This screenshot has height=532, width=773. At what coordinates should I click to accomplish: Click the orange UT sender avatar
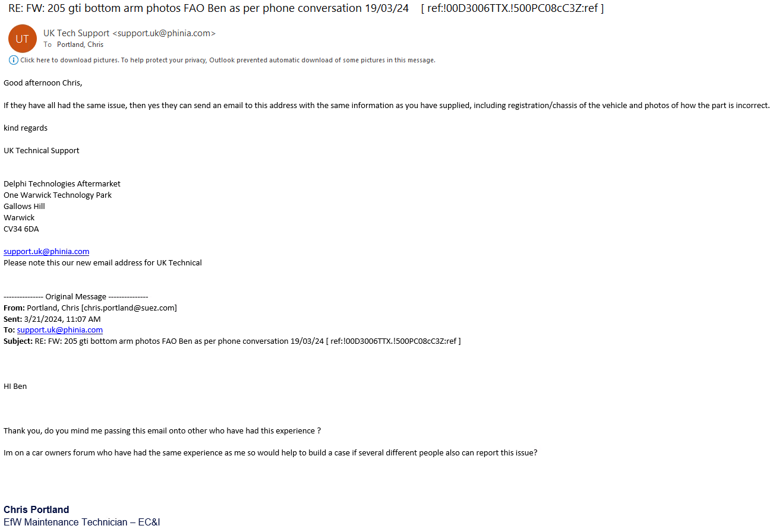click(x=23, y=39)
